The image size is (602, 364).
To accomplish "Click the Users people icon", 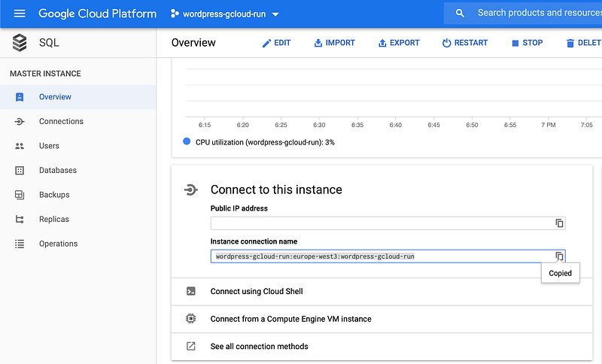I will pyautogui.click(x=20, y=146).
